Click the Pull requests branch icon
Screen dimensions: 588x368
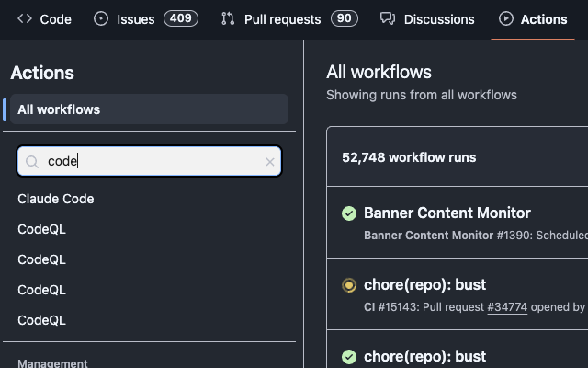coord(228,18)
